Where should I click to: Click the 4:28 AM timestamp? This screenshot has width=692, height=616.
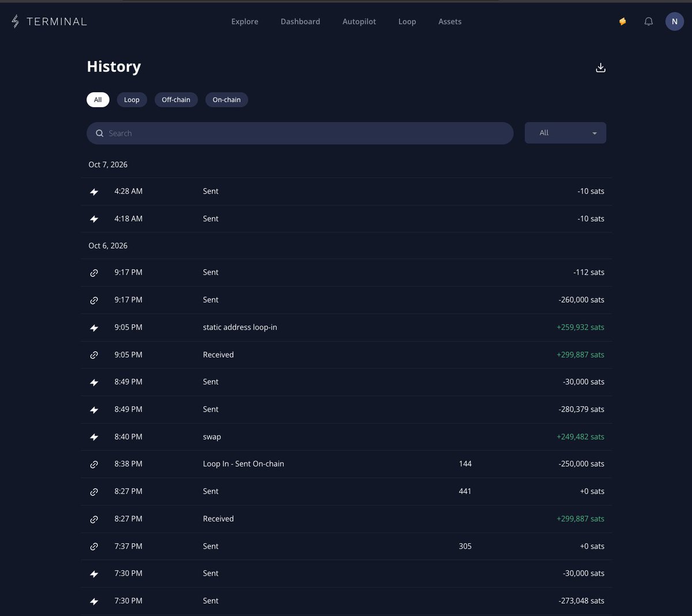pos(128,191)
